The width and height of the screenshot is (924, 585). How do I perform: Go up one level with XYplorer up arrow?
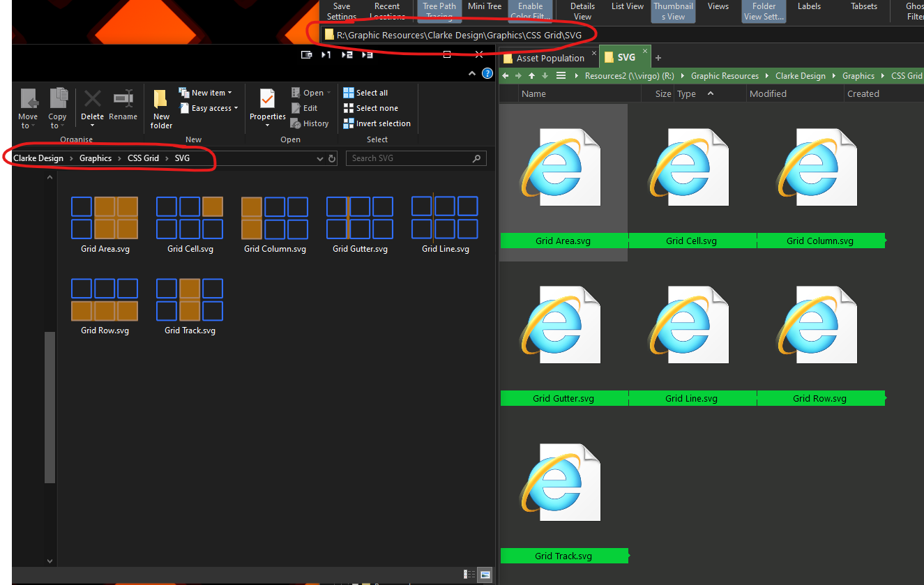coord(532,76)
